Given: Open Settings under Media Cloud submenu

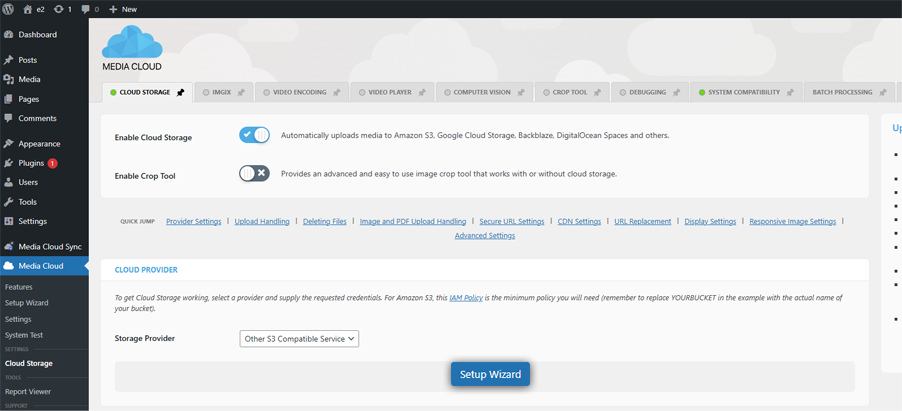Looking at the screenshot, I should coord(18,319).
